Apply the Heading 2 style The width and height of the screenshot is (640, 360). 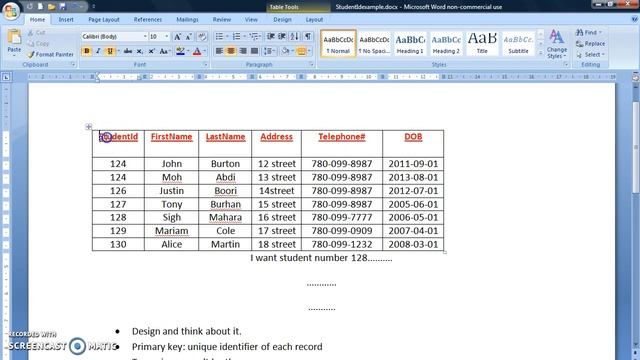click(446, 44)
